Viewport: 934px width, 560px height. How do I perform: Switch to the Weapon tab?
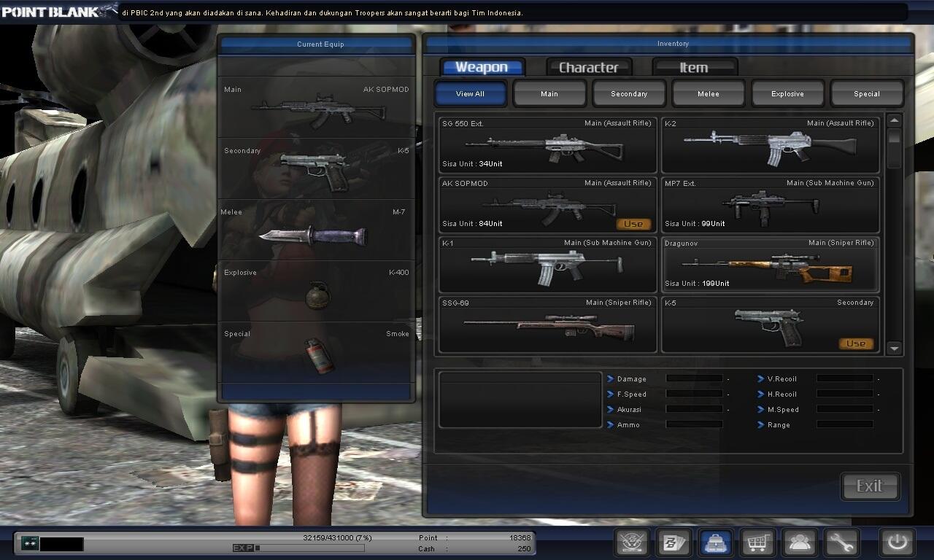482,67
